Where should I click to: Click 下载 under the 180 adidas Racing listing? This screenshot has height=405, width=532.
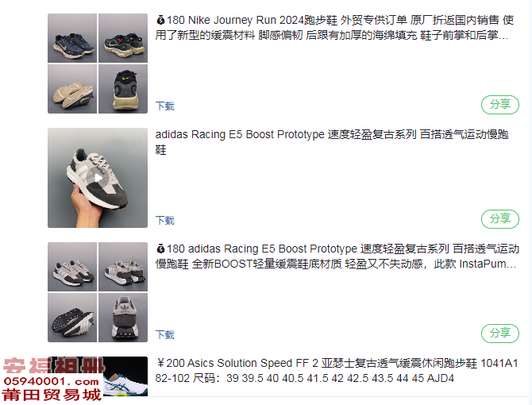coord(165,335)
